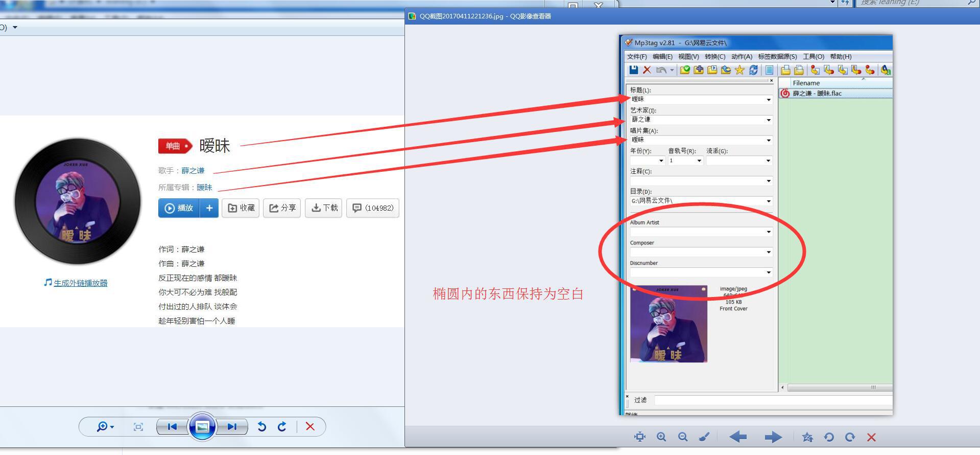Expand the 年份(Y) year dropdown

click(x=661, y=161)
